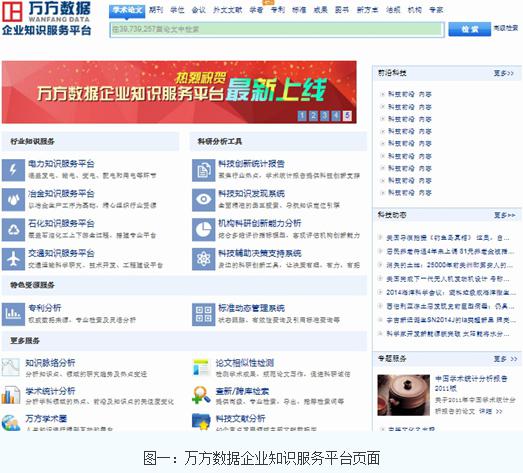Viewport: 523px width, 473px height.
Task: Expand 更多 in the 科技动态 panel
Action: click(504, 215)
